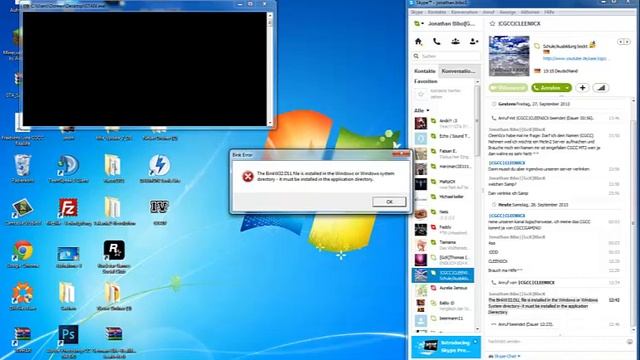640x360 pixels.
Task: Click the Skype create group icon
Action: pyautogui.click(x=455, y=41)
